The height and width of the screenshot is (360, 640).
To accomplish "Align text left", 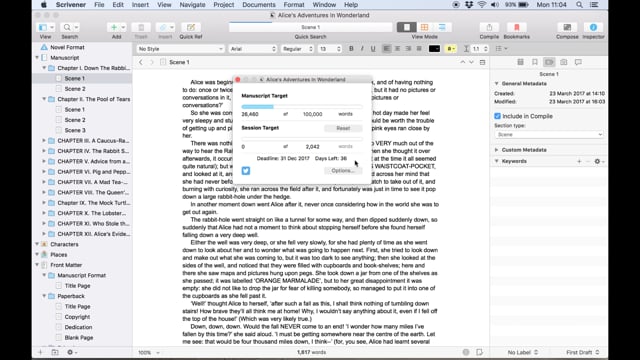I will (386, 49).
